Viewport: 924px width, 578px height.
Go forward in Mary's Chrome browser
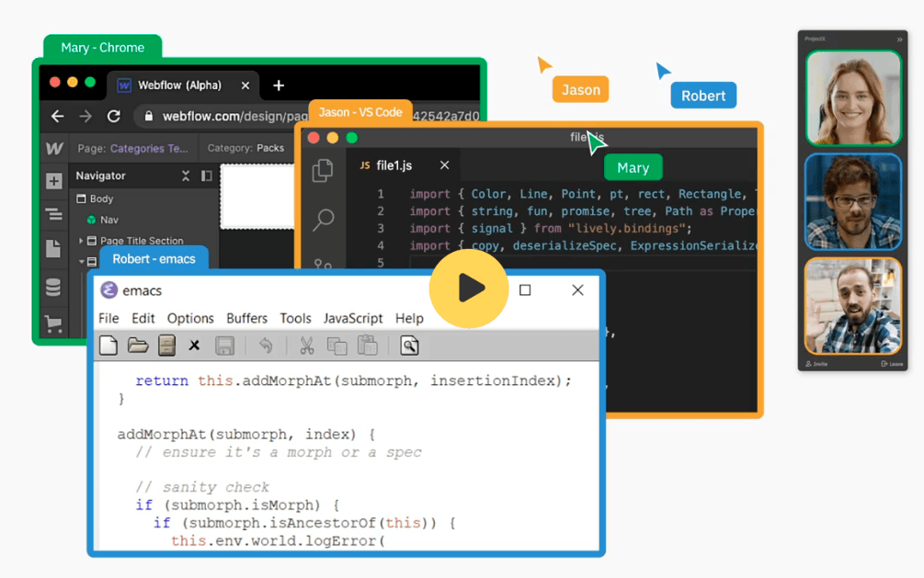click(x=86, y=116)
